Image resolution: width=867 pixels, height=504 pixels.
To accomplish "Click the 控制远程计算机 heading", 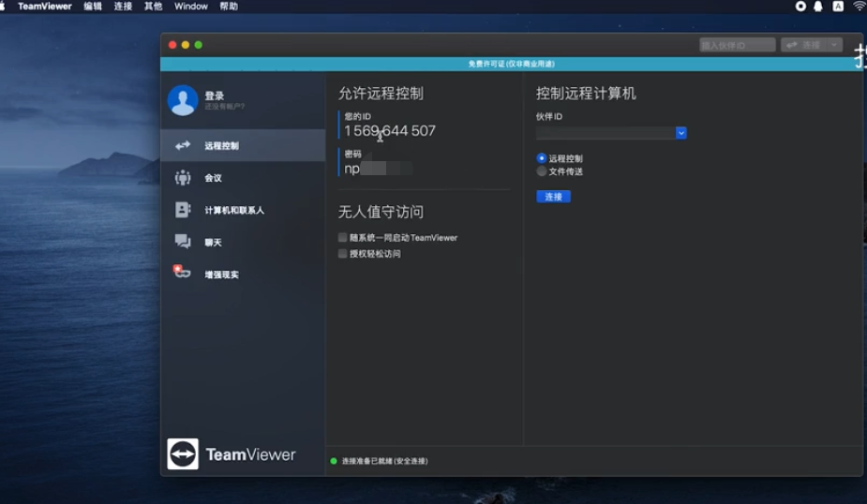I will pyautogui.click(x=586, y=94).
